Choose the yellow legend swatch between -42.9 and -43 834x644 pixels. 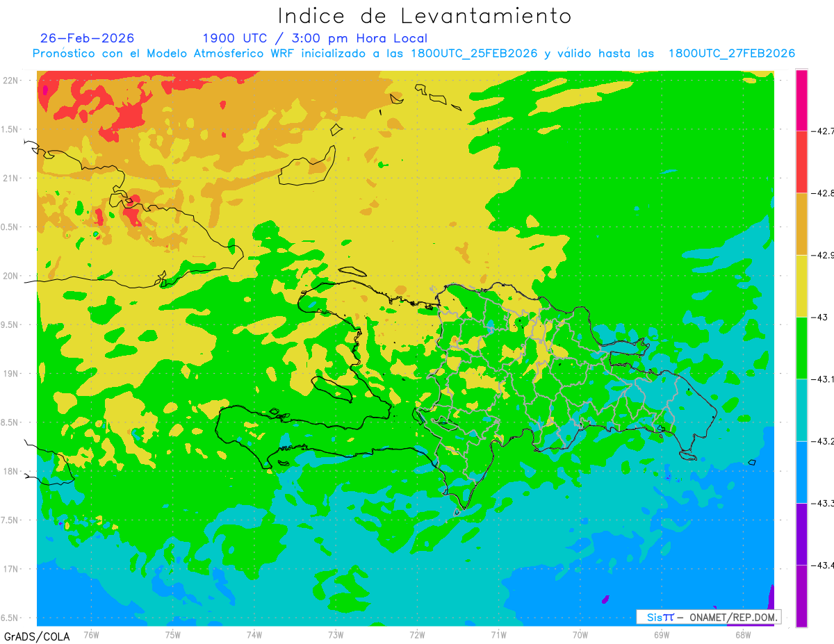[801, 286]
